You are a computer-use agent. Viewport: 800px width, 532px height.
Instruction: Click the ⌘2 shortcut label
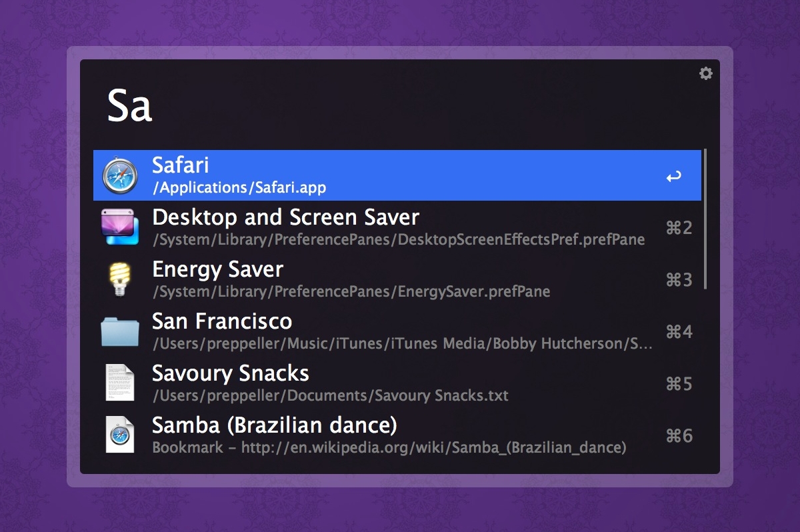[x=679, y=228]
